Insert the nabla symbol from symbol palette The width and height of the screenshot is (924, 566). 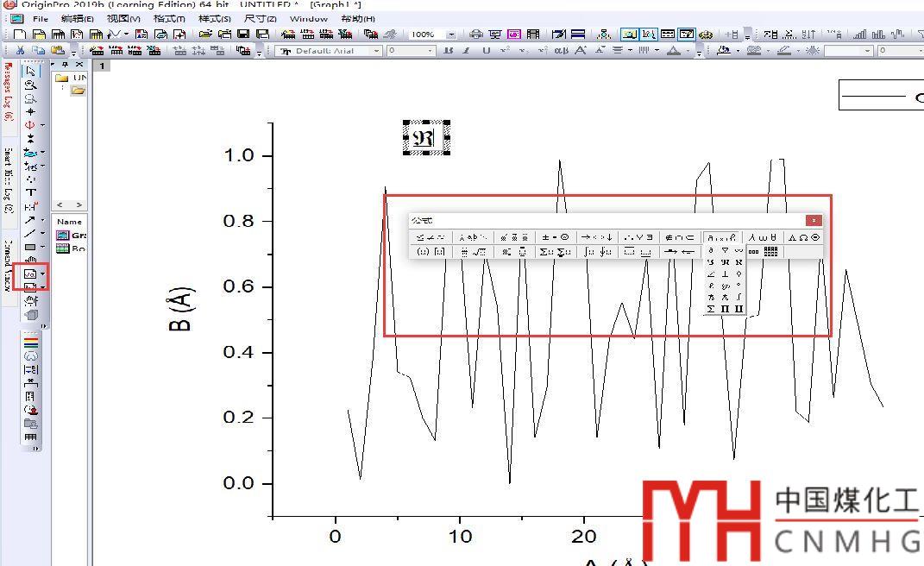pyautogui.click(x=725, y=250)
